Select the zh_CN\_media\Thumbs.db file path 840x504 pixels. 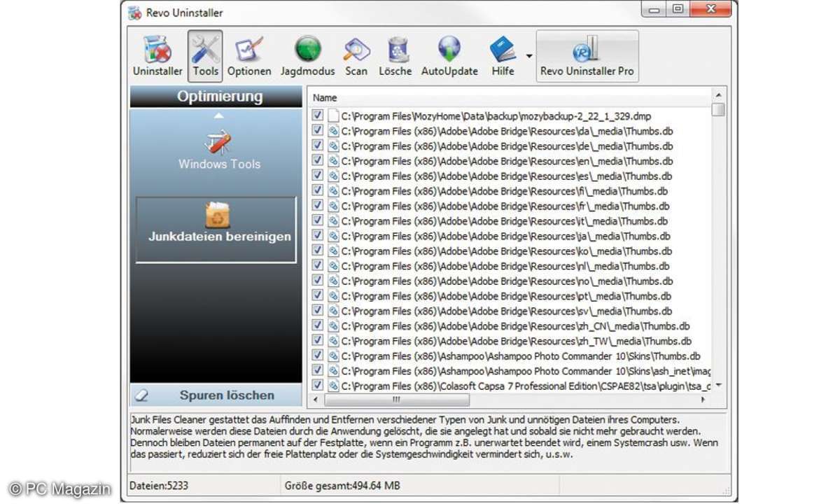516,326
